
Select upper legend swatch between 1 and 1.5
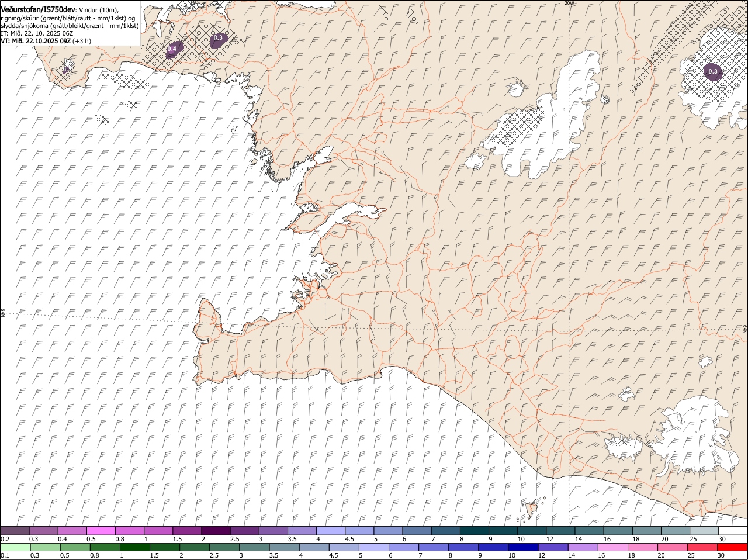(158, 531)
